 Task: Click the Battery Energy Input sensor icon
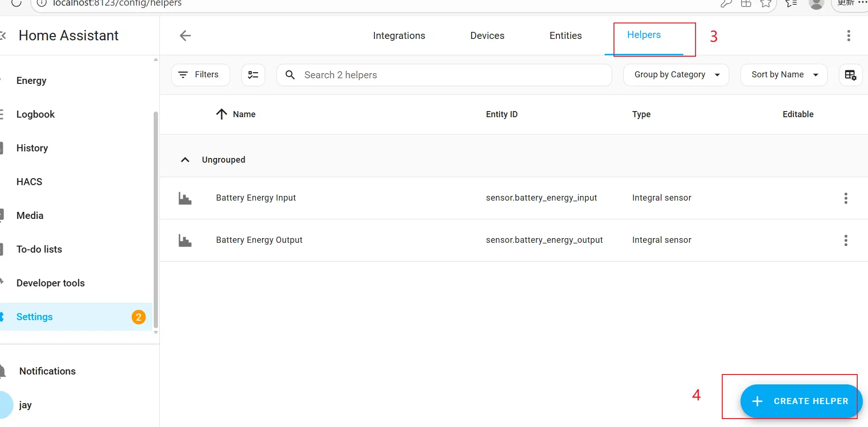click(185, 198)
